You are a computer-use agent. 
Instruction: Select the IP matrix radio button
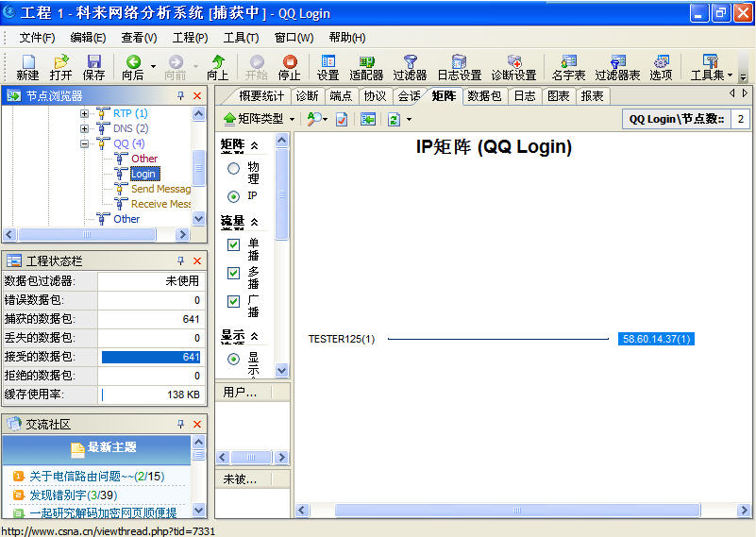click(x=233, y=196)
